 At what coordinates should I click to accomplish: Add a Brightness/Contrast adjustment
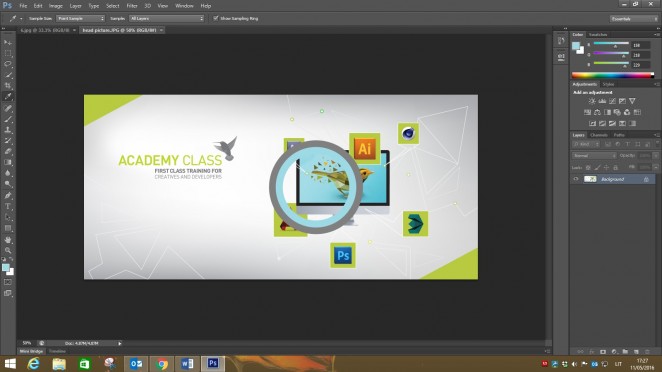click(592, 101)
